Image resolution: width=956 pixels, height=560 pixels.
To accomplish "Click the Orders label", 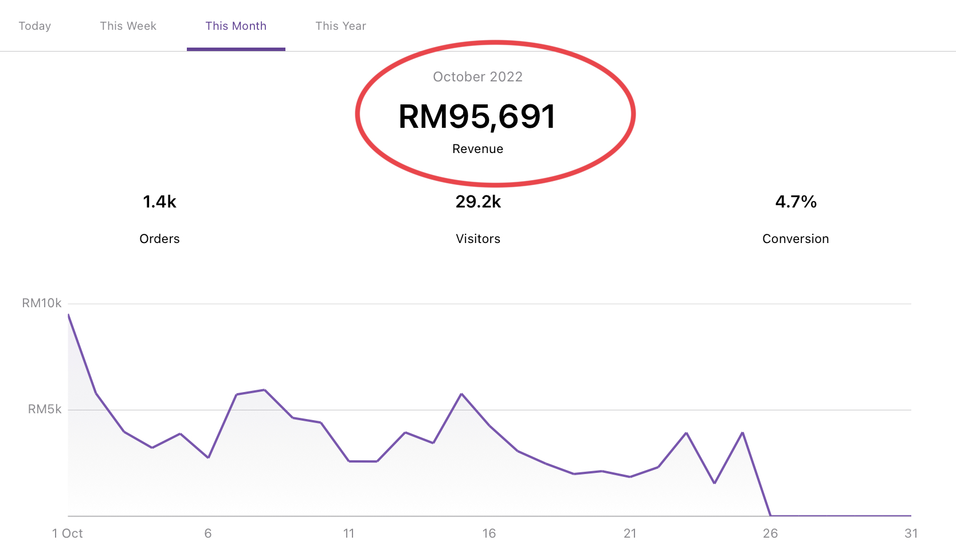I will [x=159, y=239].
